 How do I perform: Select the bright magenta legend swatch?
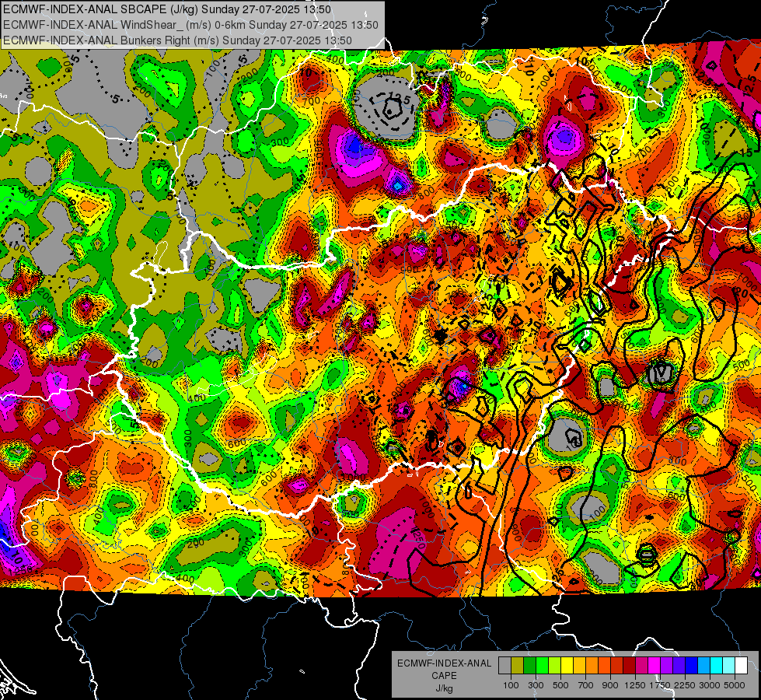pyautogui.click(x=655, y=665)
